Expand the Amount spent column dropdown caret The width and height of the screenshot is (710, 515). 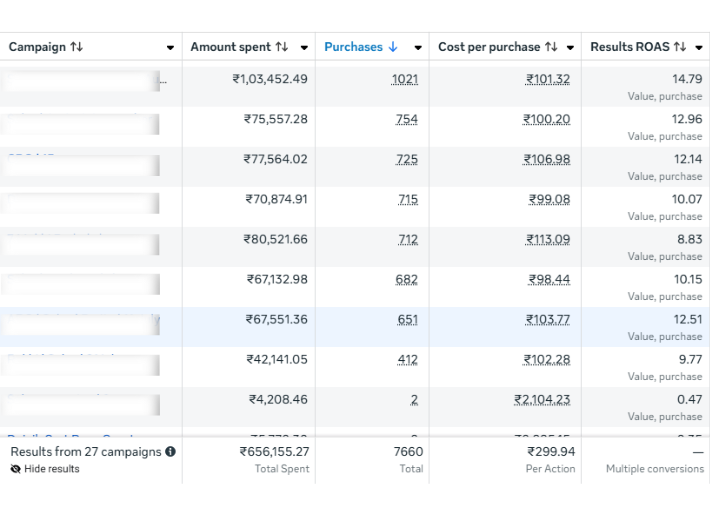tap(303, 48)
